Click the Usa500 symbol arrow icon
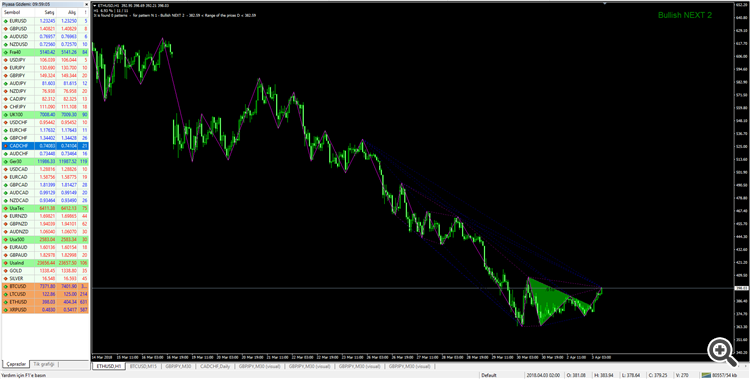Screen dimensions: 750x379 (5, 239)
